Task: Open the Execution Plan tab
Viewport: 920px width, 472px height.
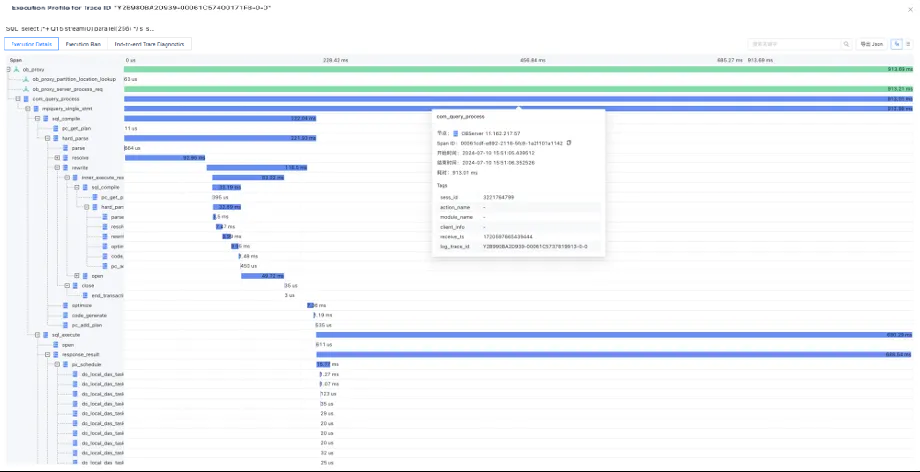Action: pos(86,44)
